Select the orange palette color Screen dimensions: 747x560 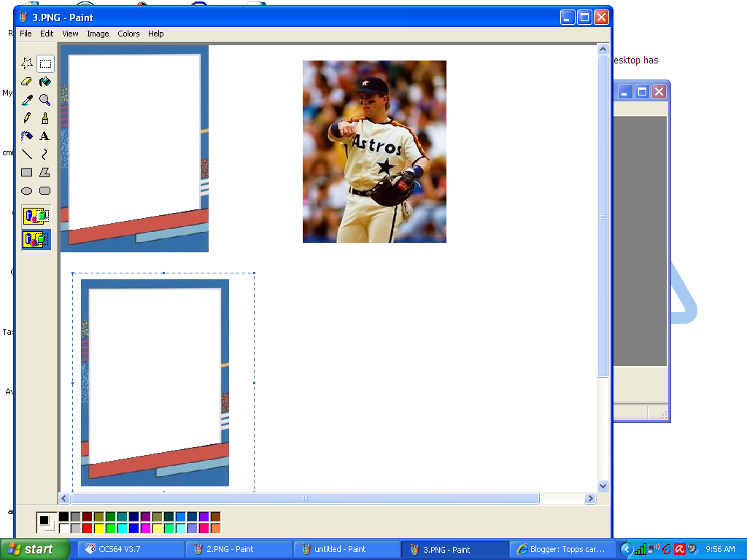215,528
